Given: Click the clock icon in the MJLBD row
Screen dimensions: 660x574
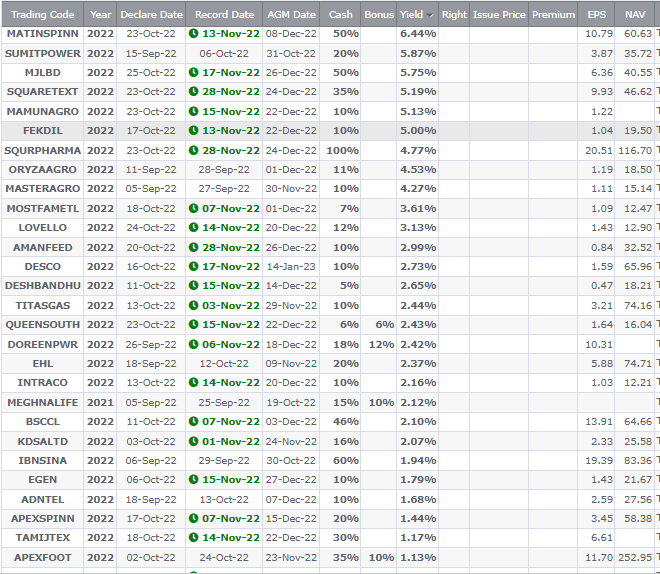Looking at the screenshot, I should (x=193, y=72).
